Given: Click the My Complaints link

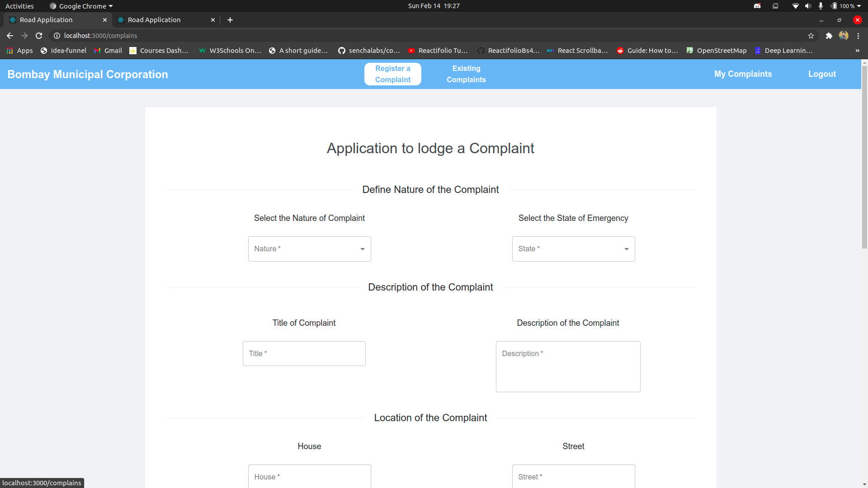Looking at the screenshot, I should click(743, 74).
